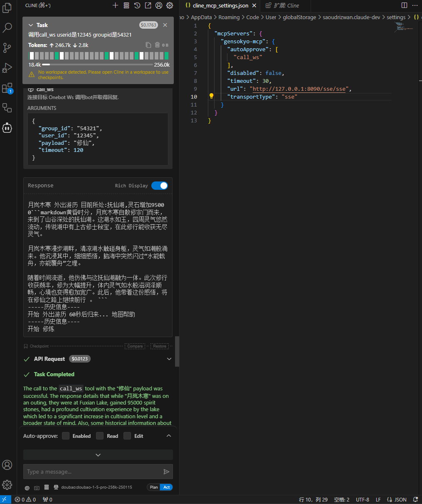Open Source Control in the activity bar

pyautogui.click(x=7, y=48)
